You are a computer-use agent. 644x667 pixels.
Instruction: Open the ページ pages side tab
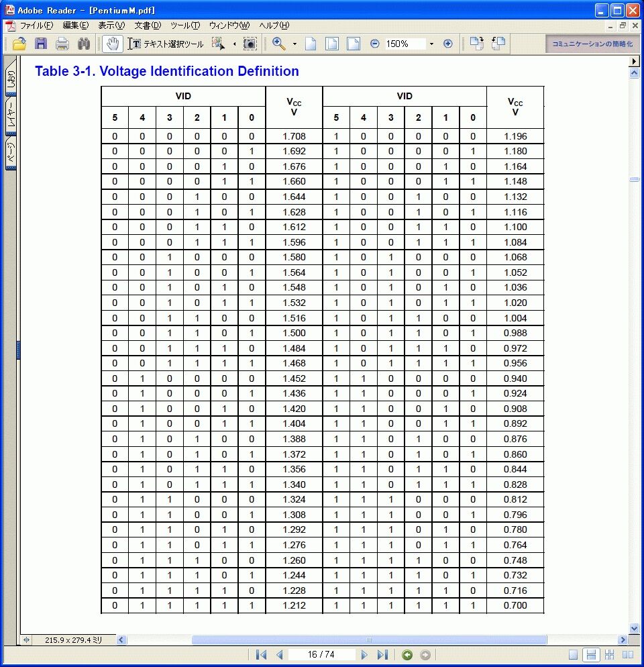pyautogui.click(x=11, y=152)
